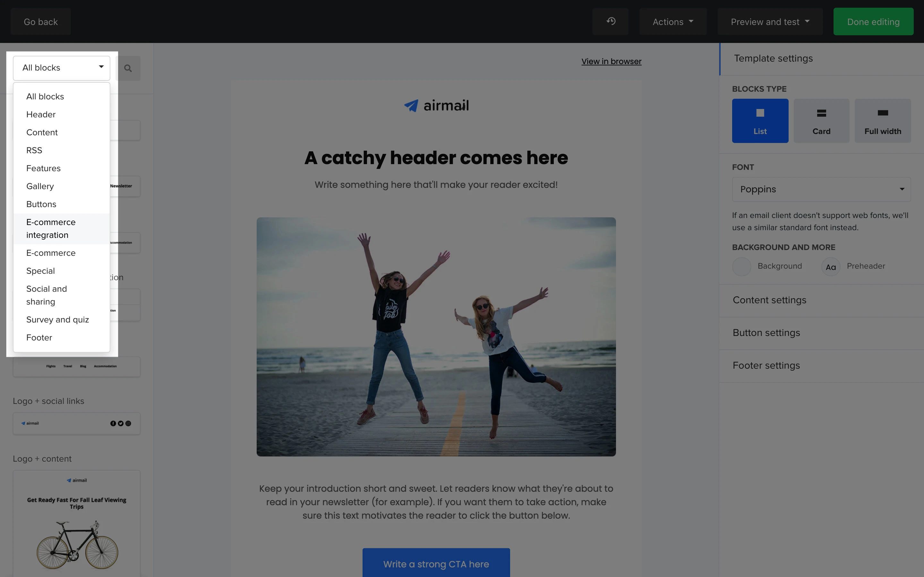The width and height of the screenshot is (924, 577).
Task: Select the Full width blocks type
Action: pos(882,121)
